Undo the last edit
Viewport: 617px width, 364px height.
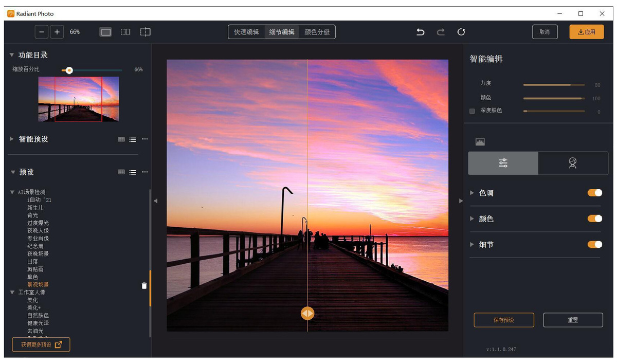(420, 32)
